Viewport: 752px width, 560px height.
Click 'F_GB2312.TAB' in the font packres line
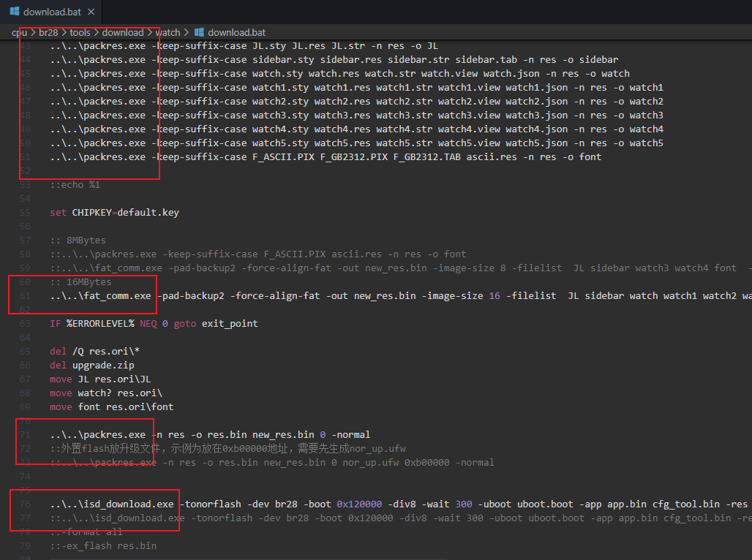coord(426,157)
